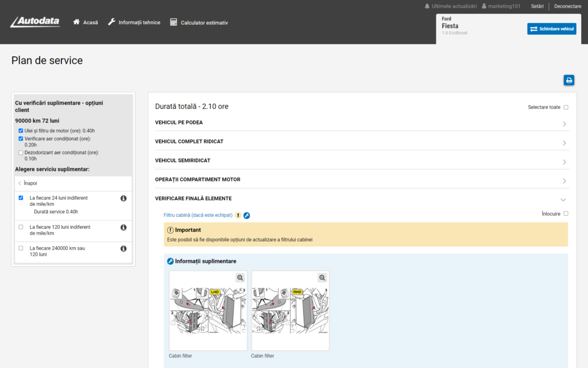Toggle the Selectare toate checkbox

pos(566,108)
